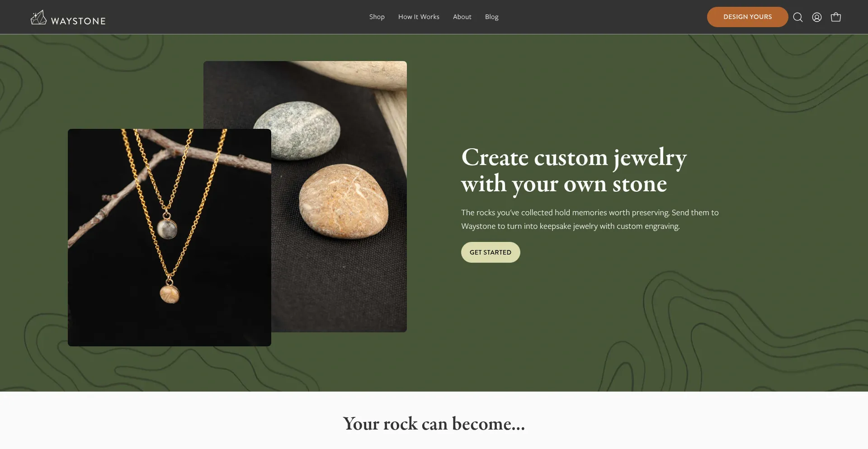Select the gold necklace photo
Image resolution: width=868 pixels, height=449 pixels.
tap(170, 237)
